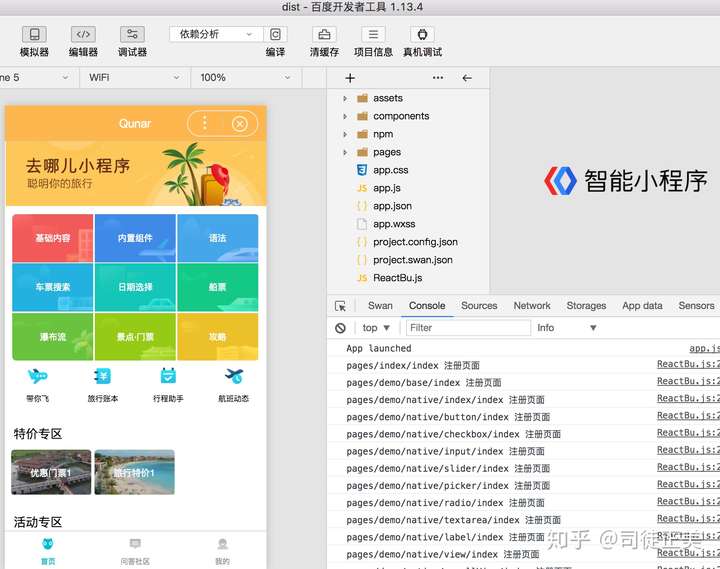Switch to the Sensors tab
Viewport: 720px width, 569px height.
click(x=696, y=305)
